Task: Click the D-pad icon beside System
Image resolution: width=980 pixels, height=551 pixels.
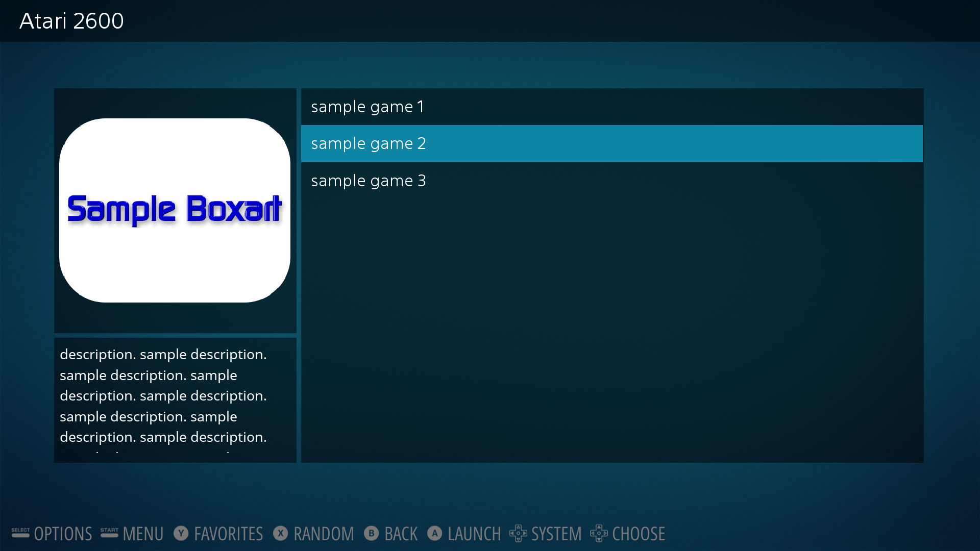Action: (518, 534)
